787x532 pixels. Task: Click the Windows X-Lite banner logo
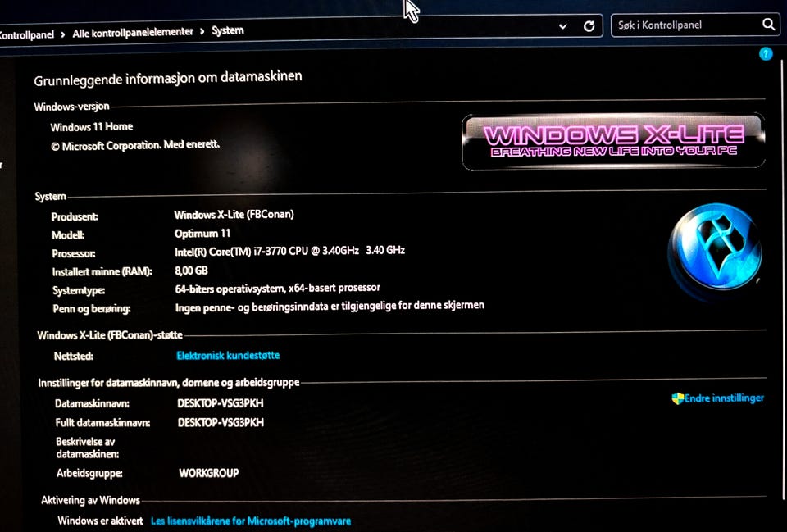click(x=613, y=142)
